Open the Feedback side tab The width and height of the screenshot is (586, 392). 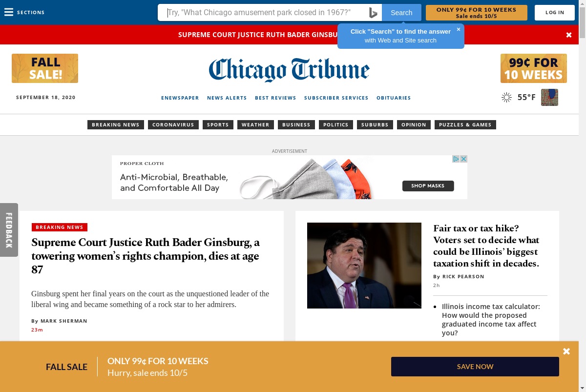(9, 230)
